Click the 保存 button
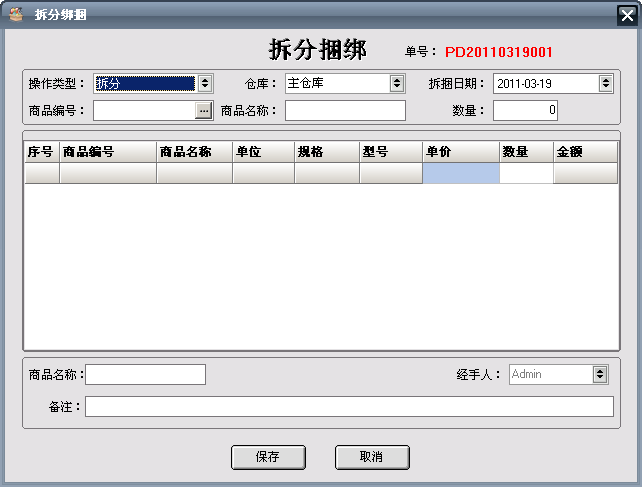This screenshot has width=642, height=487. coord(268,457)
